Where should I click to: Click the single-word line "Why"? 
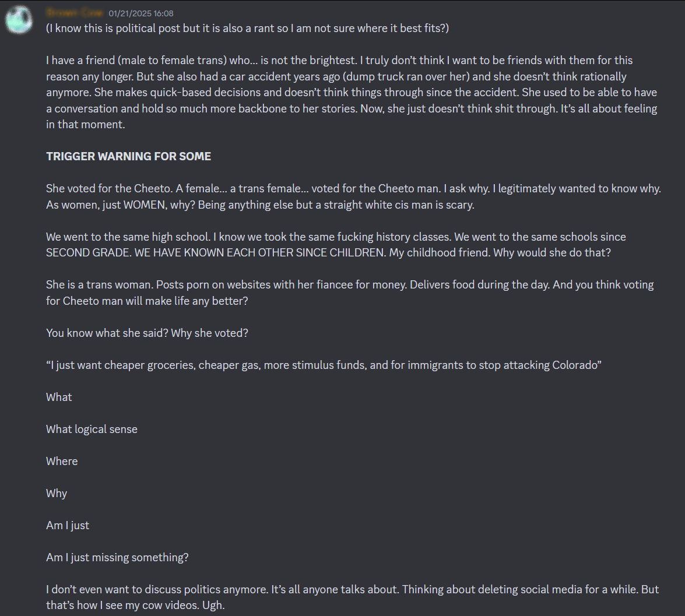click(x=57, y=493)
